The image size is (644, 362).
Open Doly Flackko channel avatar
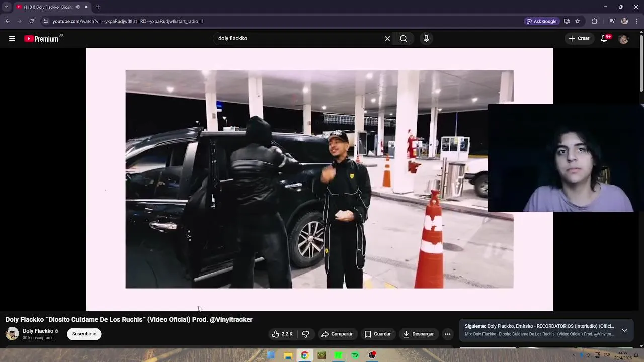pyautogui.click(x=12, y=334)
